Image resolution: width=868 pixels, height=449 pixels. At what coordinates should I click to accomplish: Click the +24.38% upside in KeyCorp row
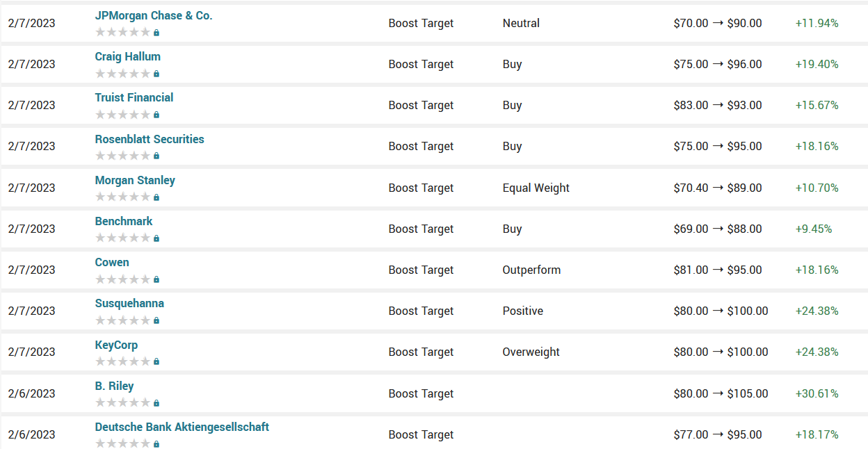(x=817, y=352)
